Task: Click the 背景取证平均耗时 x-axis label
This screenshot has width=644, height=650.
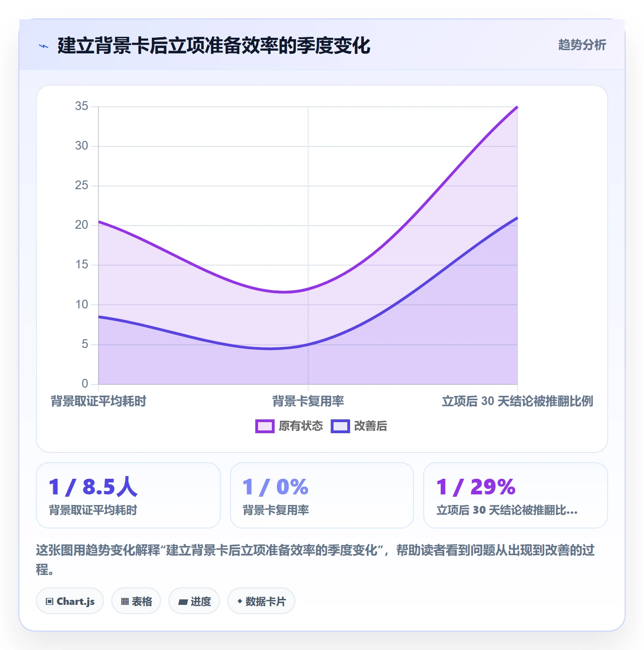Action: pyautogui.click(x=98, y=401)
